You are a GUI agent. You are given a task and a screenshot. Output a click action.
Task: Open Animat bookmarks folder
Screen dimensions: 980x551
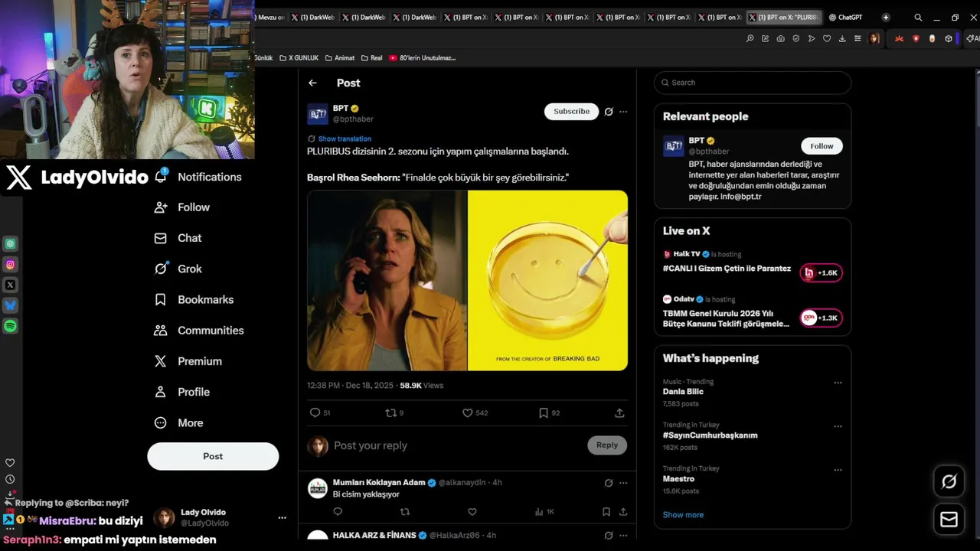(x=340, y=57)
